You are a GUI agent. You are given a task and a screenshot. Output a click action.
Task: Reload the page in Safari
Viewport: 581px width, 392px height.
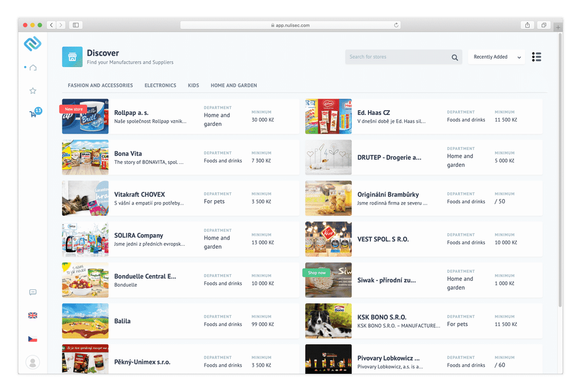click(x=396, y=25)
